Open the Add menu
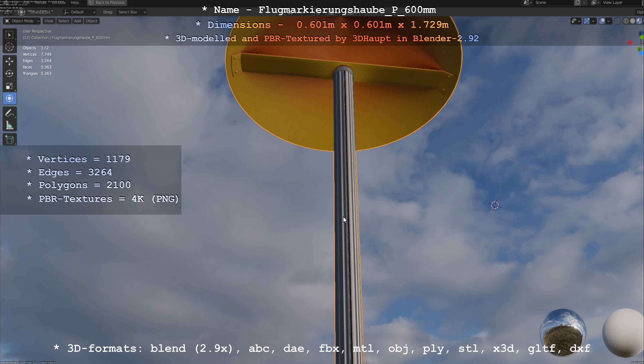The image size is (644, 364). tap(77, 21)
